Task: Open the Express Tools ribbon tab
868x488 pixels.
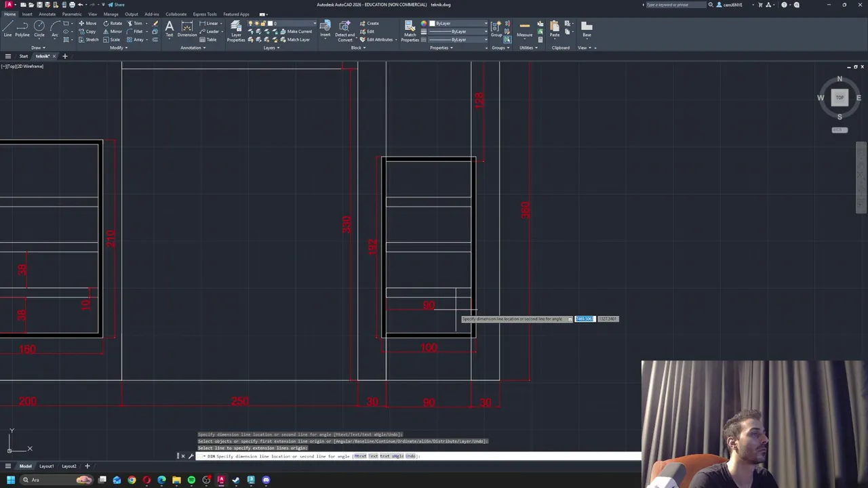Action: coord(205,14)
